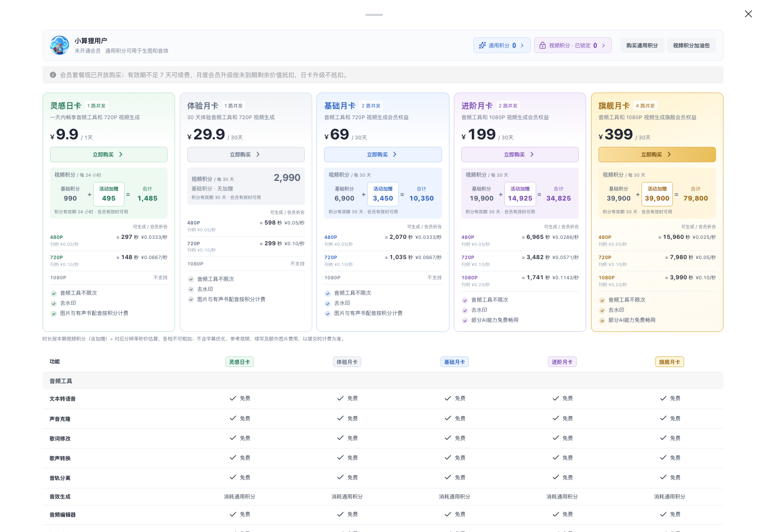Click the 歌词修改 checkmark under 基础月卡 column
The image size is (766, 532).
pos(448,438)
